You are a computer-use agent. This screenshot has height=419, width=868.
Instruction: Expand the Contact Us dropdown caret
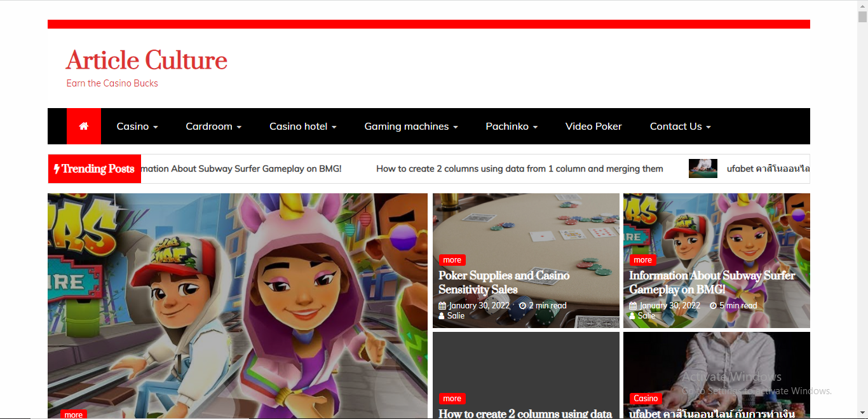[x=709, y=127]
